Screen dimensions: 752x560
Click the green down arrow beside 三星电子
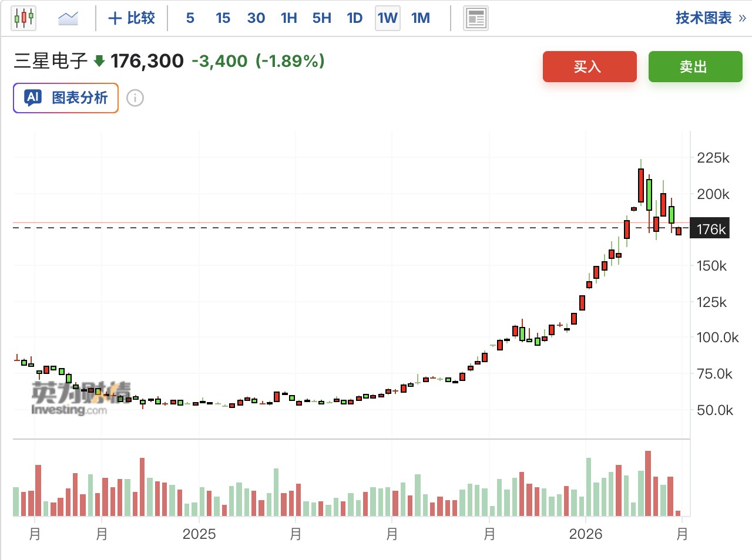[99, 60]
